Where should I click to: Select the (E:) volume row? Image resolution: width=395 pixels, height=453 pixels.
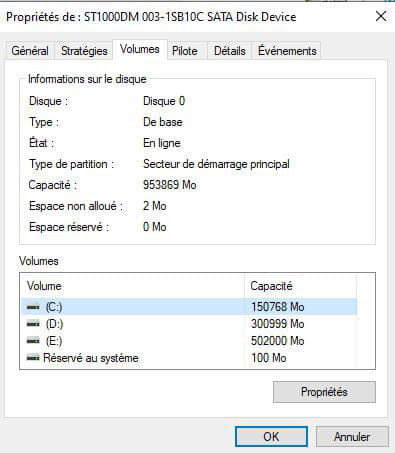point(189,341)
